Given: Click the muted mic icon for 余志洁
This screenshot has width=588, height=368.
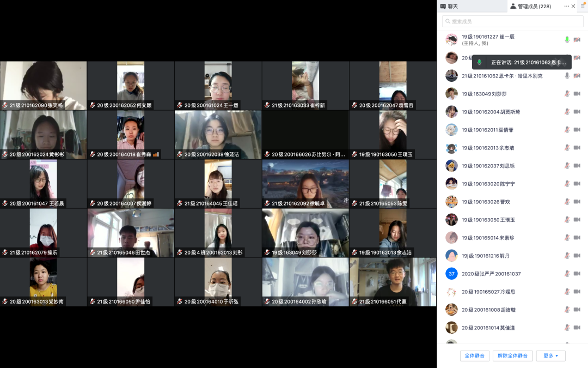Looking at the screenshot, I should (x=567, y=148).
